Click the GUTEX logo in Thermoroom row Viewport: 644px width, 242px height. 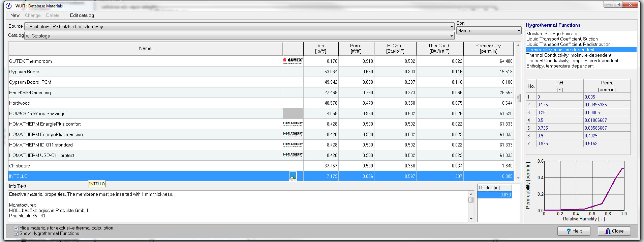[x=293, y=61]
